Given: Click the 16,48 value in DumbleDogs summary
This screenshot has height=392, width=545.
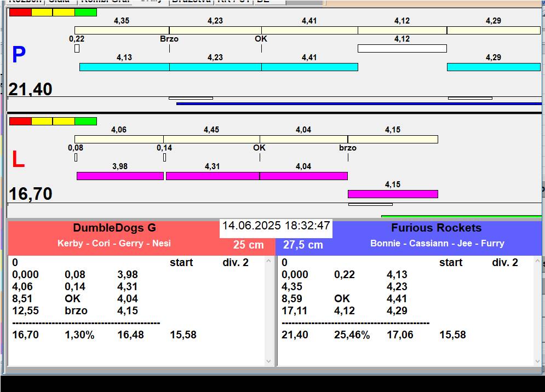Looking at the screenshot, I should pos(130,335).
